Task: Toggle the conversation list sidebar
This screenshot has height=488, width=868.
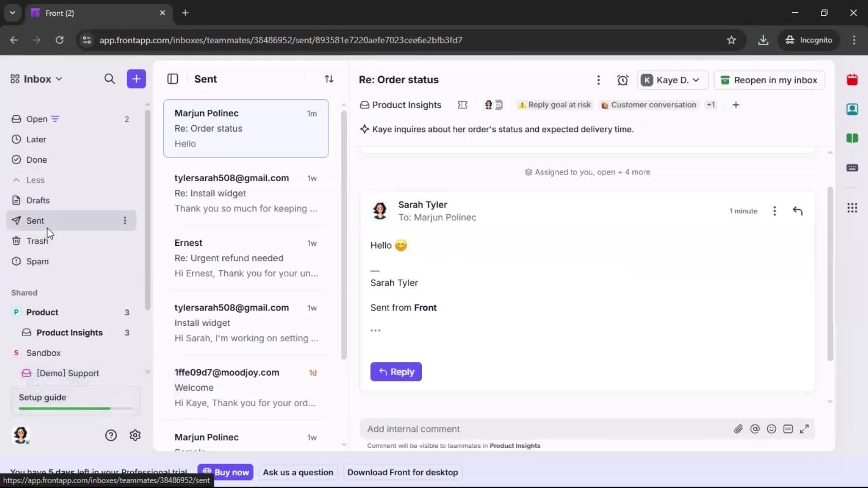Action: tap(173, 79)
